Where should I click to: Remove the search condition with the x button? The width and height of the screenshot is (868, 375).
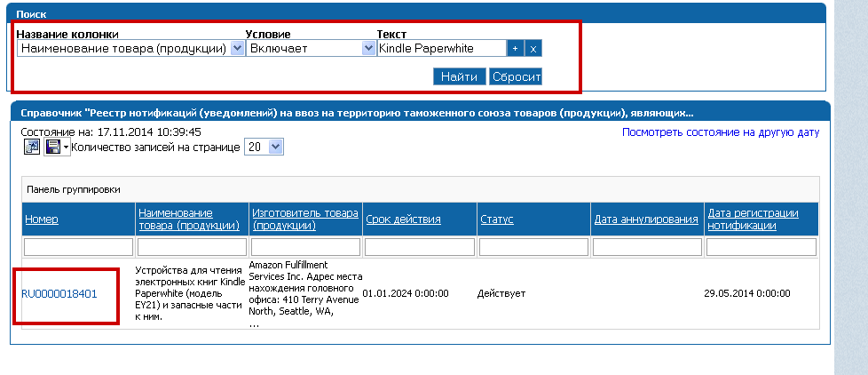click(x=533, y=49)
